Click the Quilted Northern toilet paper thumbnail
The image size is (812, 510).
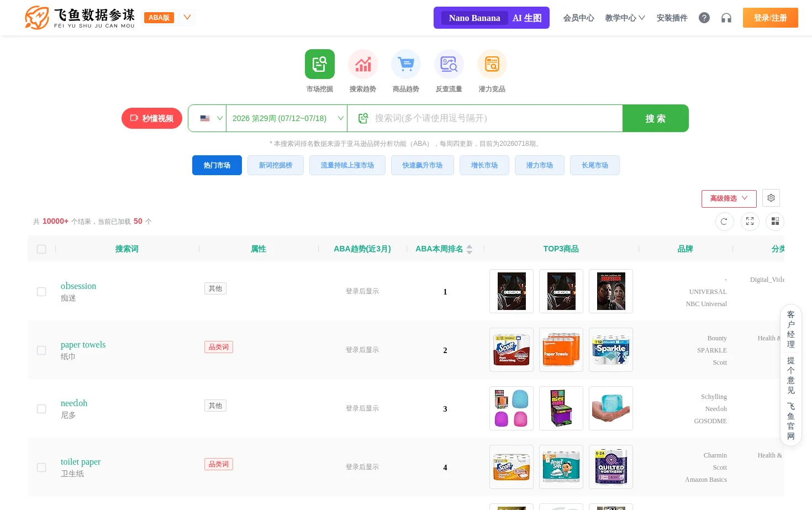(x=611, y=467)
